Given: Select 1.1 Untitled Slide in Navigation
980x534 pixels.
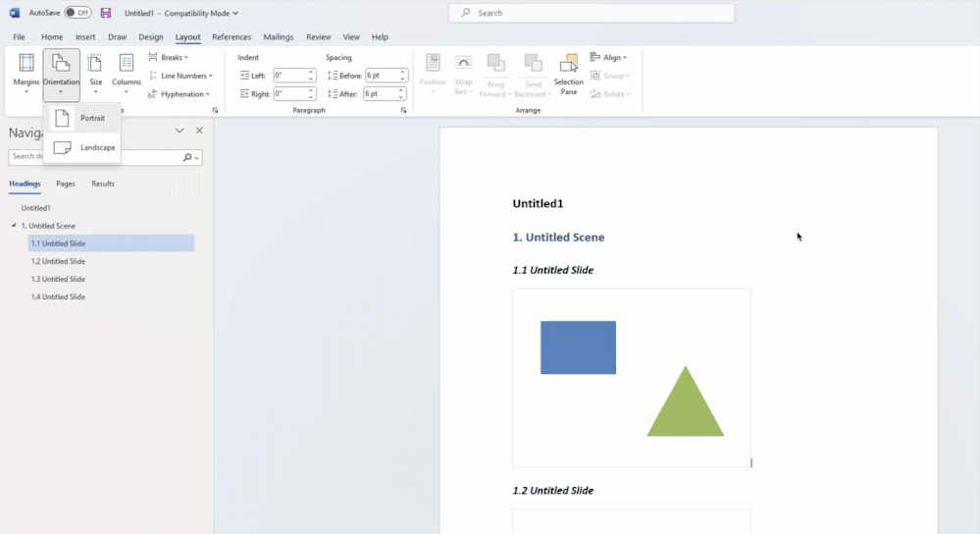Looking at the screenshot, I should tap(111, 243).
